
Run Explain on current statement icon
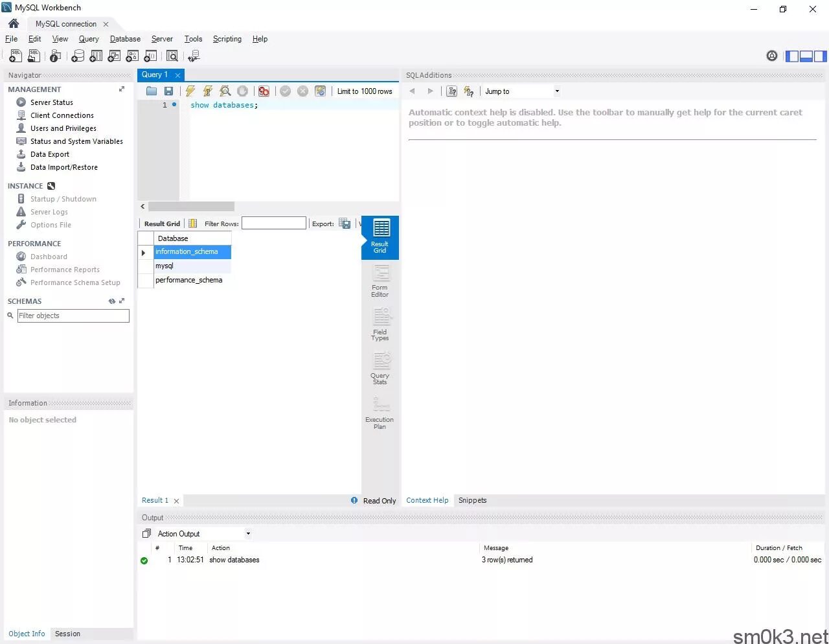225,91
